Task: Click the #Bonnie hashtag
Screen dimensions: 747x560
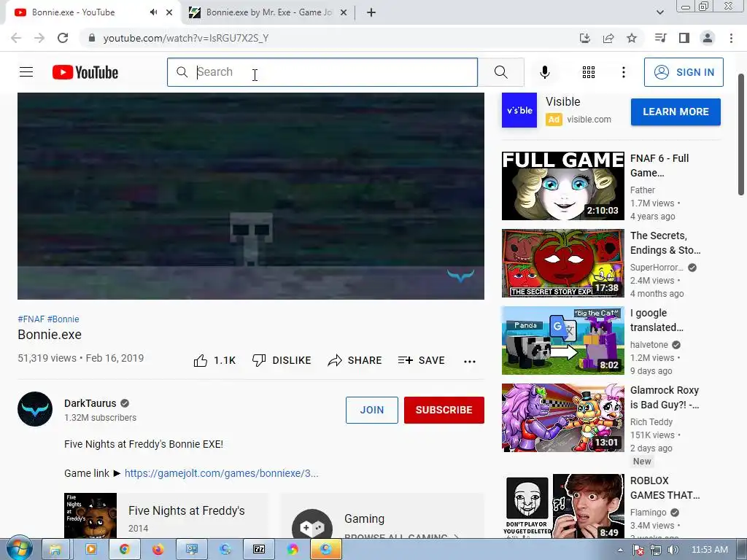Action: [x=63, y=319]
